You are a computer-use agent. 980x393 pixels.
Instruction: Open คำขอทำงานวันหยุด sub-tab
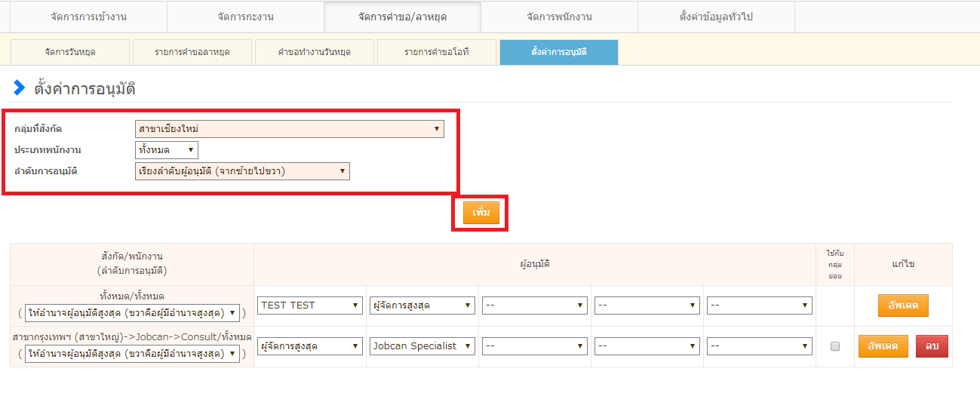coord(314,52)
